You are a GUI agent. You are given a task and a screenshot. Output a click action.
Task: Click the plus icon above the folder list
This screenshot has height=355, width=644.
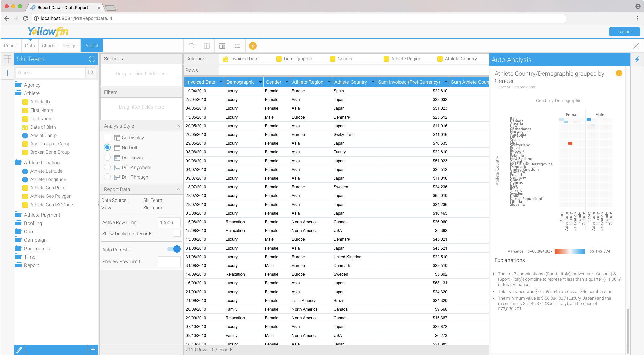[x=7, y=73]
